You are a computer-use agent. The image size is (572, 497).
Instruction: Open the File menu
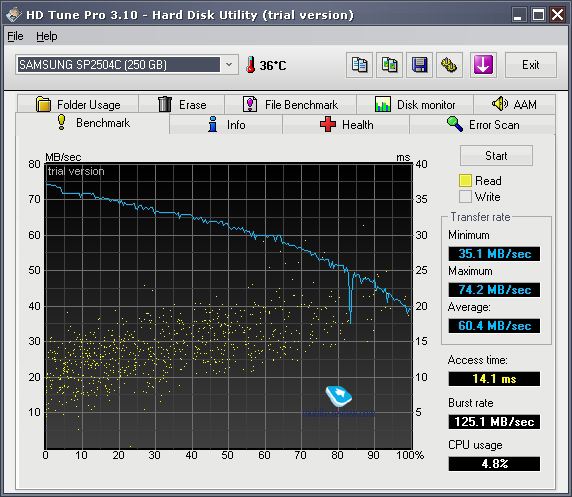click(x=15, y=36)
